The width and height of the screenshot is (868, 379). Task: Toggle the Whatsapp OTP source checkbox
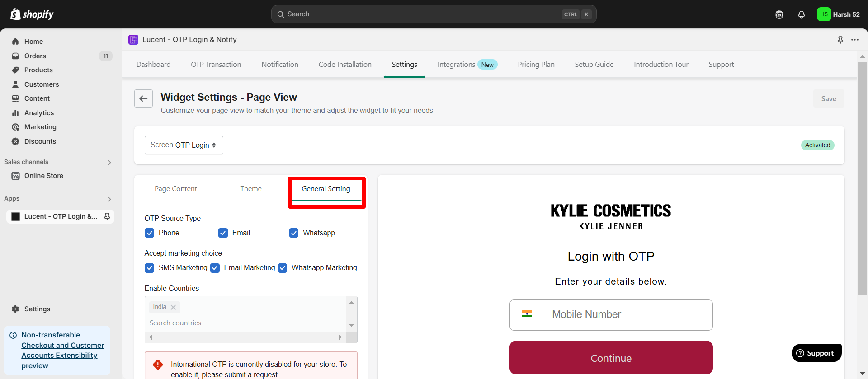click(294, 233)
